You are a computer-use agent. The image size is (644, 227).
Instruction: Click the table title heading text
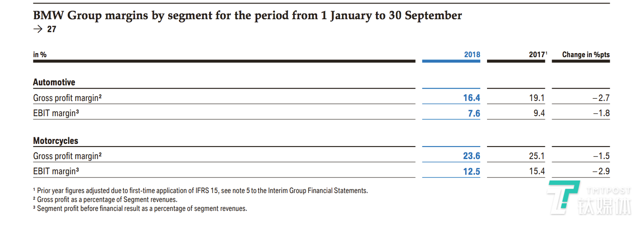248,16
